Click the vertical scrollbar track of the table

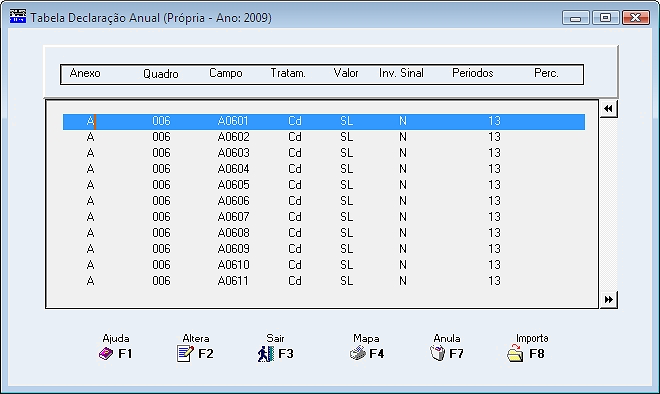tap(608, 204)
